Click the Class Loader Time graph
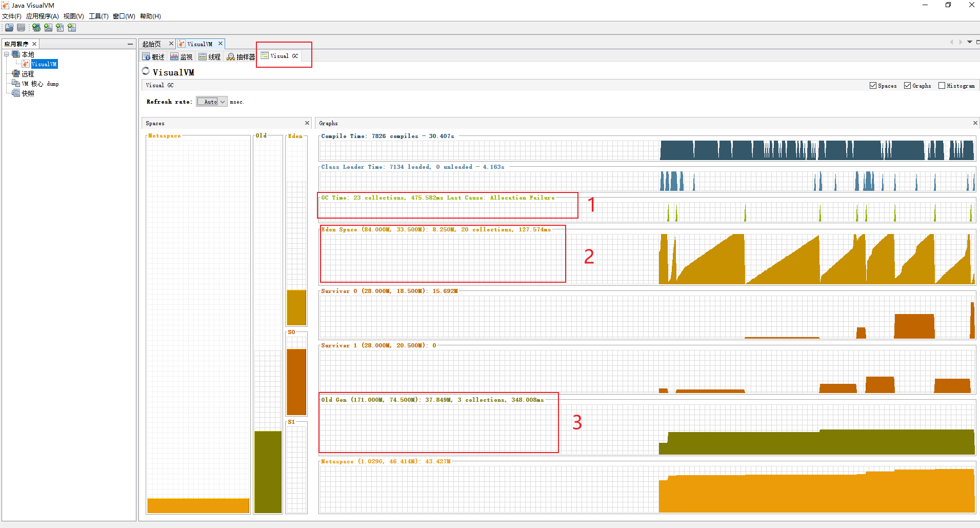 (647, 181)
